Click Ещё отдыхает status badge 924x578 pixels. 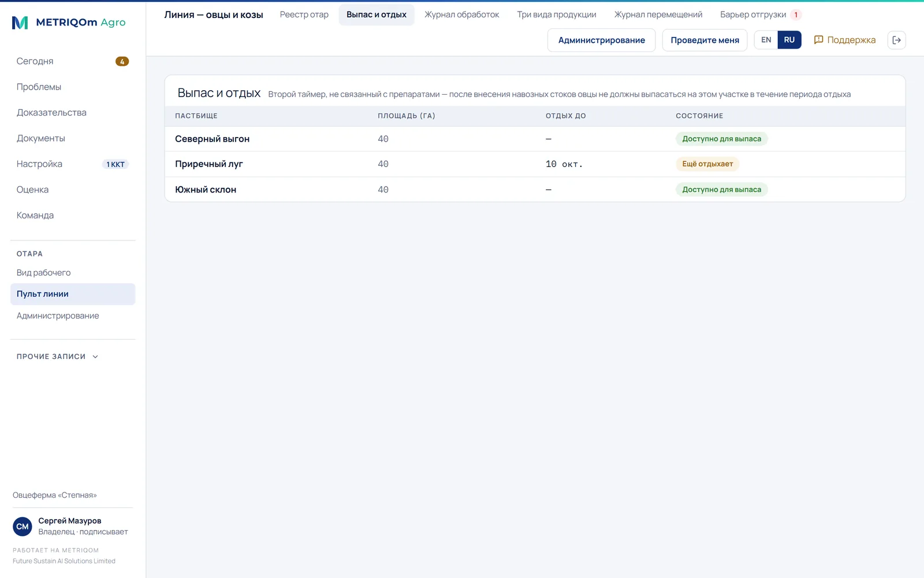pos(707,164)
